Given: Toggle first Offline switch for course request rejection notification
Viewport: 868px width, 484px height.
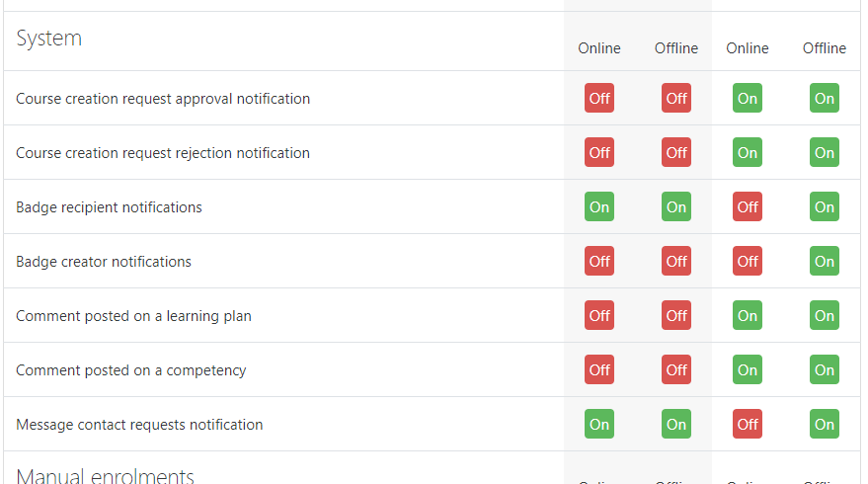Looking at the screenshot, I should (675, 152).
